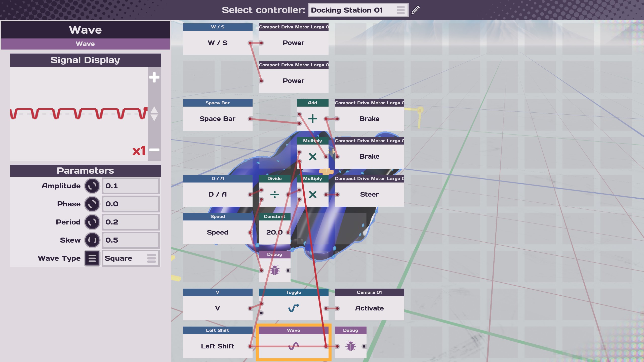Select the Wave node sine icon
644x362 pixels.
click(x=293, y=346)
